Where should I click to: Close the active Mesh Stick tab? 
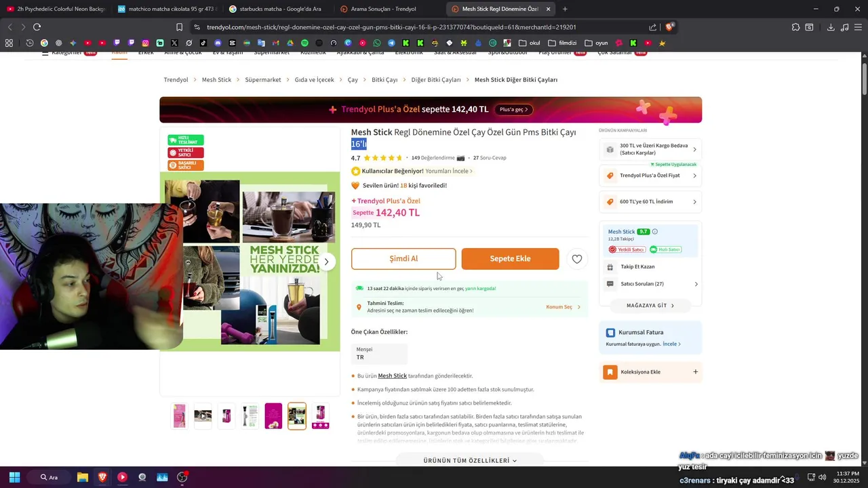(x=548, y=9)
